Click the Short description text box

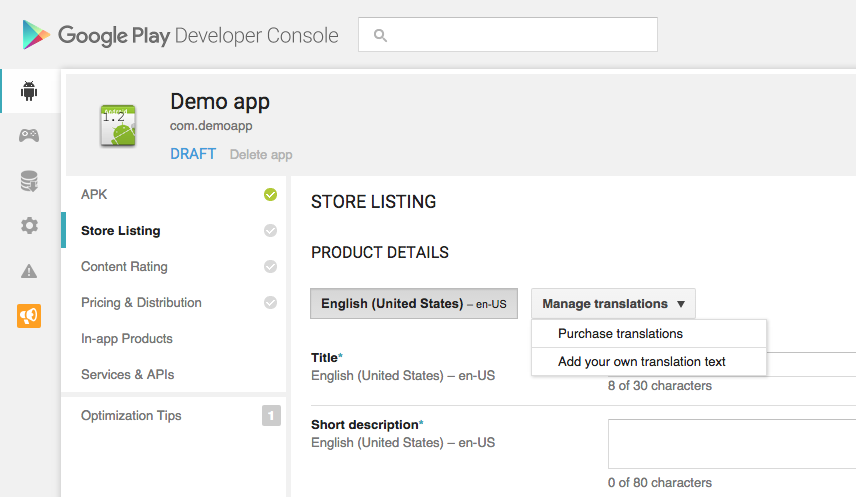731,443
